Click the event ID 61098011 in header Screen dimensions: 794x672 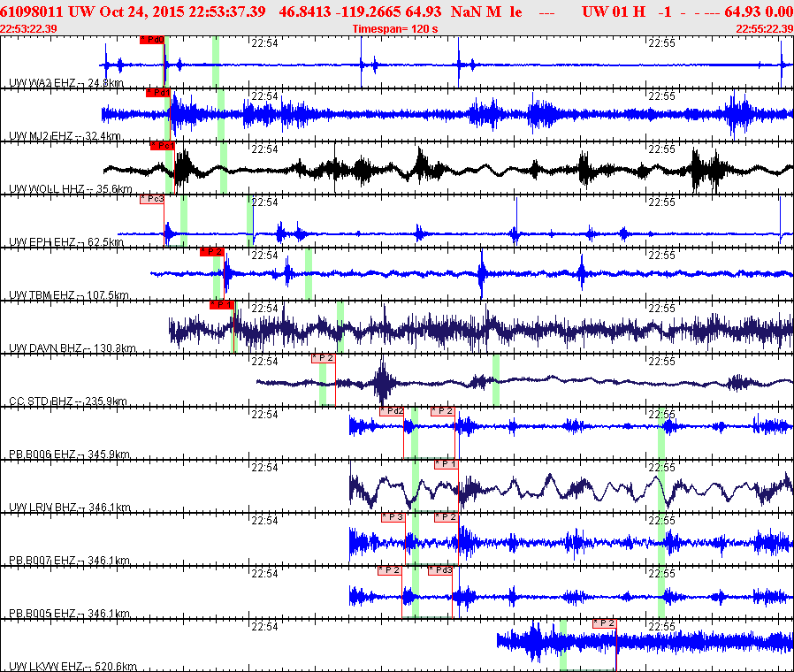pos(32,11)
